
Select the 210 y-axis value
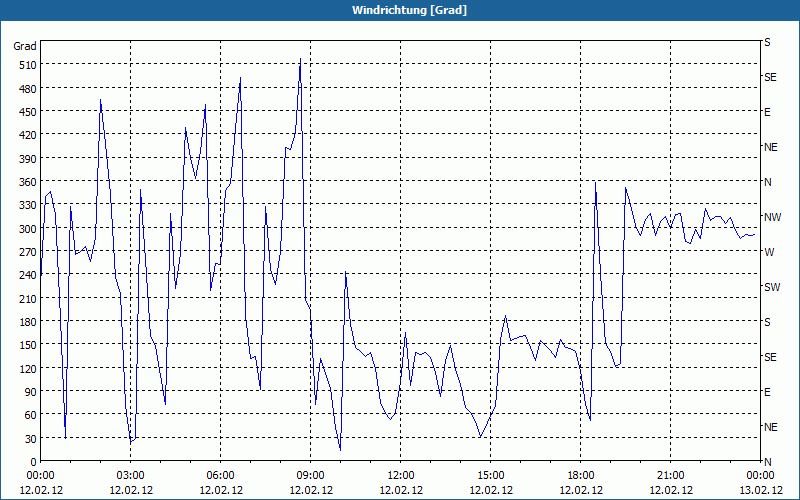tap(28, 298)
